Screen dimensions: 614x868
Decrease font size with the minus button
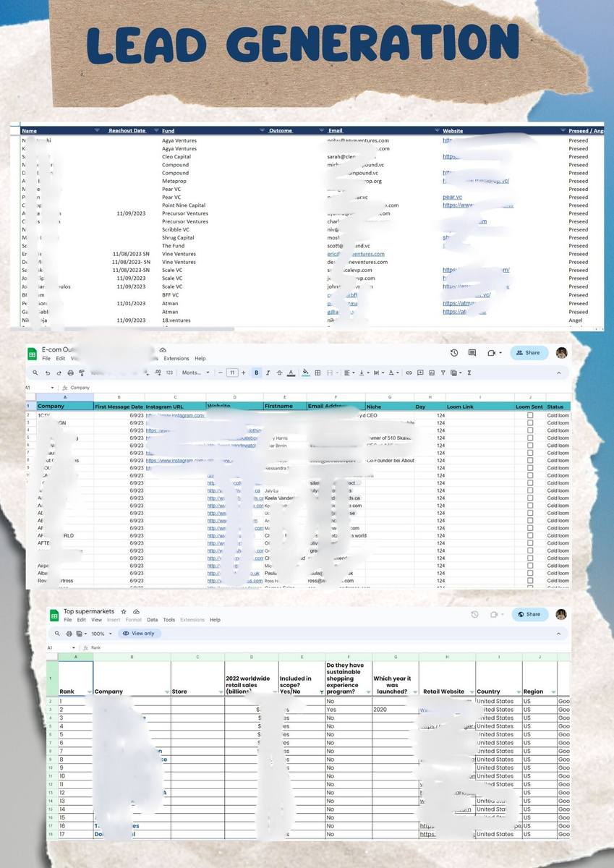[x=220, y=373]
